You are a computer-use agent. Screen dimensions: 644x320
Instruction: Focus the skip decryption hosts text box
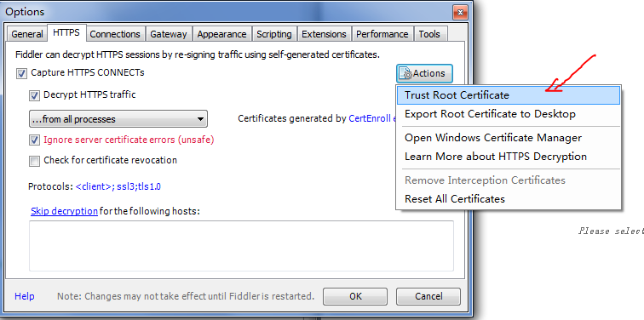click(x=242, y=246)
